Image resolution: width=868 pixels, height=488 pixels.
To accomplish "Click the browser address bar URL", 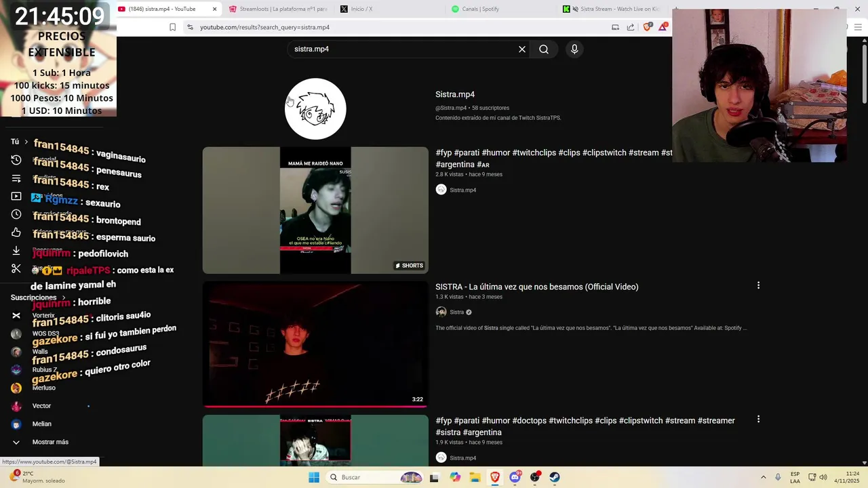I will coord(265,27).
